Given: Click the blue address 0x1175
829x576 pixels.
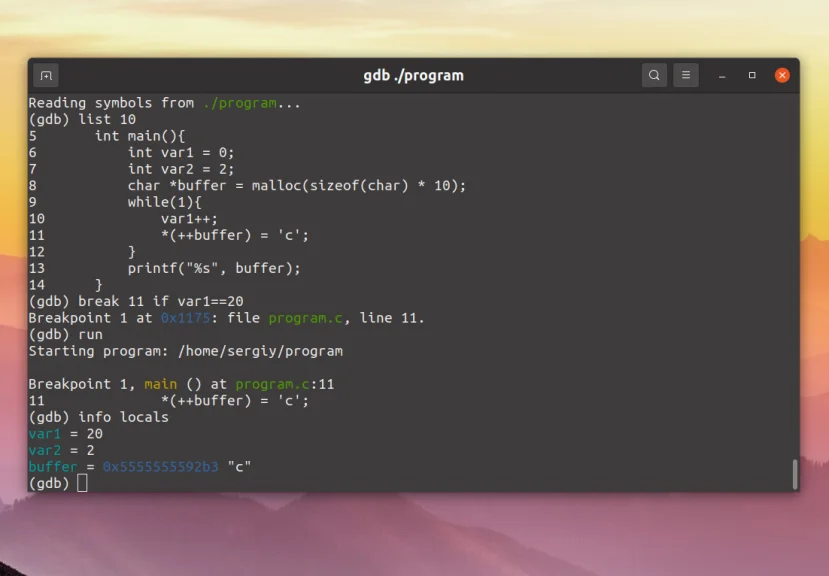Looking at the screenshot, I should 186,318.
